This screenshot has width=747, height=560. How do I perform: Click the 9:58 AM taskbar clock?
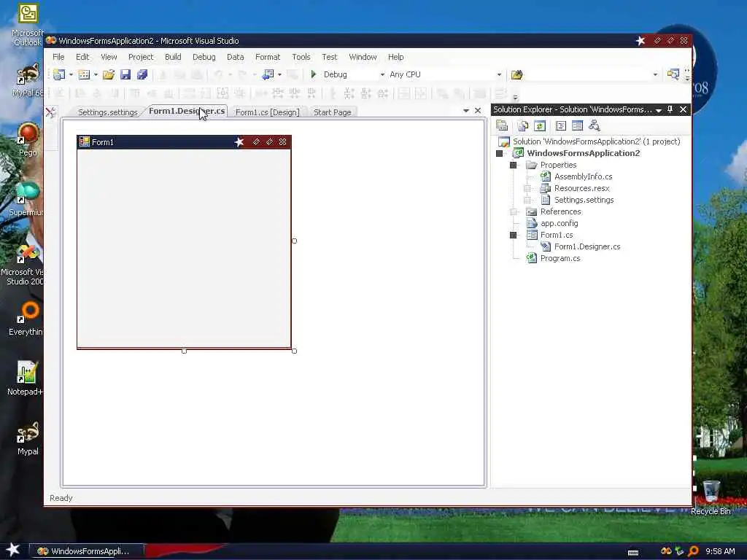tap(720, 551)
